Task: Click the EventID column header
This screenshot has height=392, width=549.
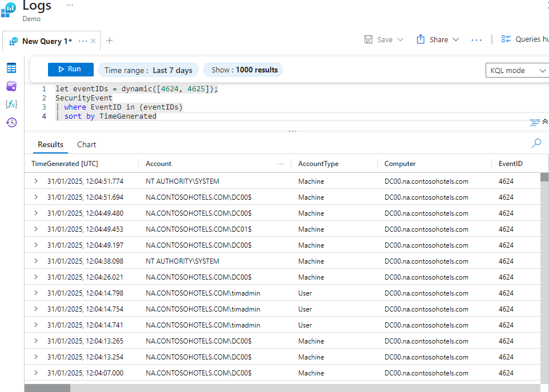Action: coord(511,164)
